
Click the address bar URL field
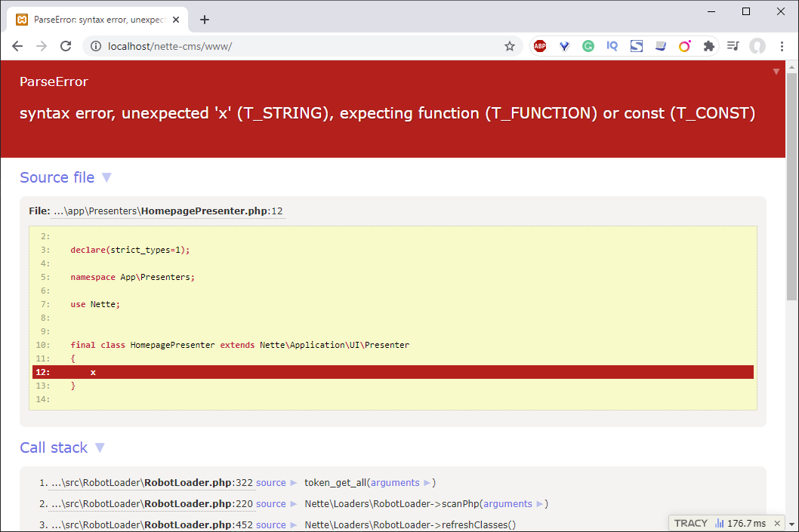tap(302, 46)
